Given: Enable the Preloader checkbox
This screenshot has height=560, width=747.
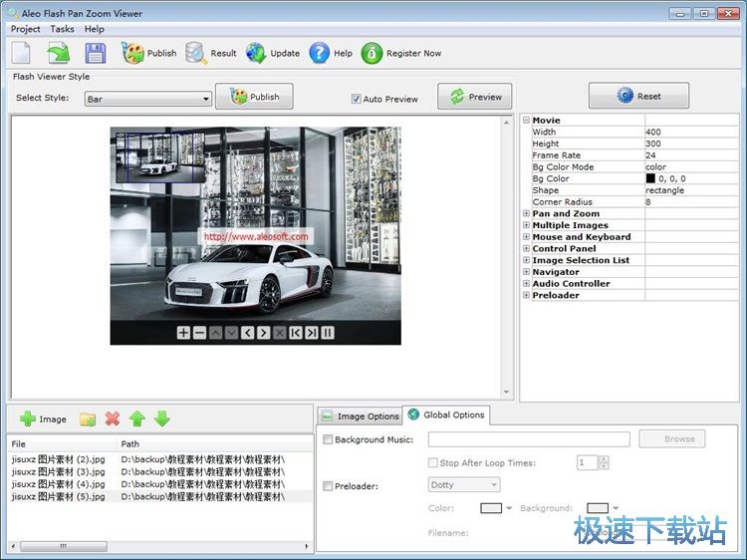Looking at the screenshot, I should click(x=329, y=486).
